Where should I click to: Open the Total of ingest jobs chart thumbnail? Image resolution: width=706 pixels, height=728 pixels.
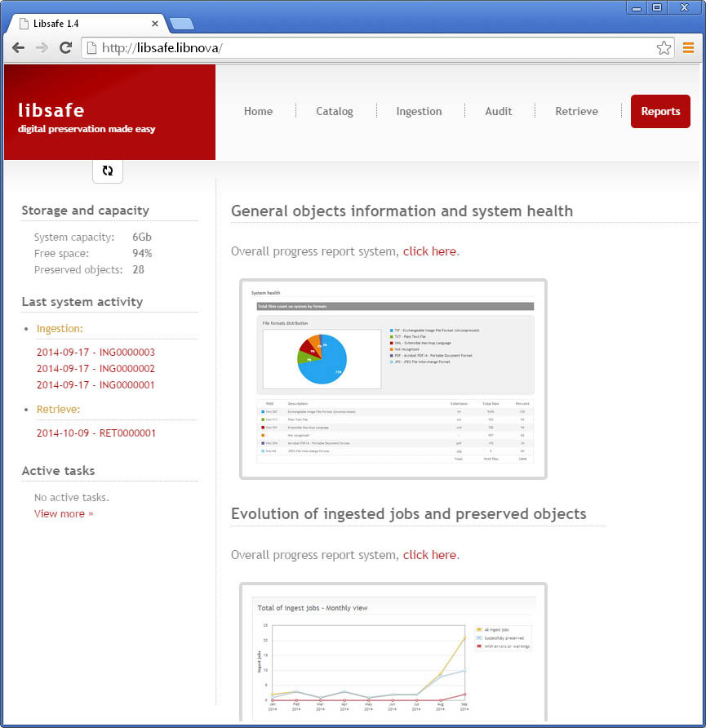pos(393,652)
